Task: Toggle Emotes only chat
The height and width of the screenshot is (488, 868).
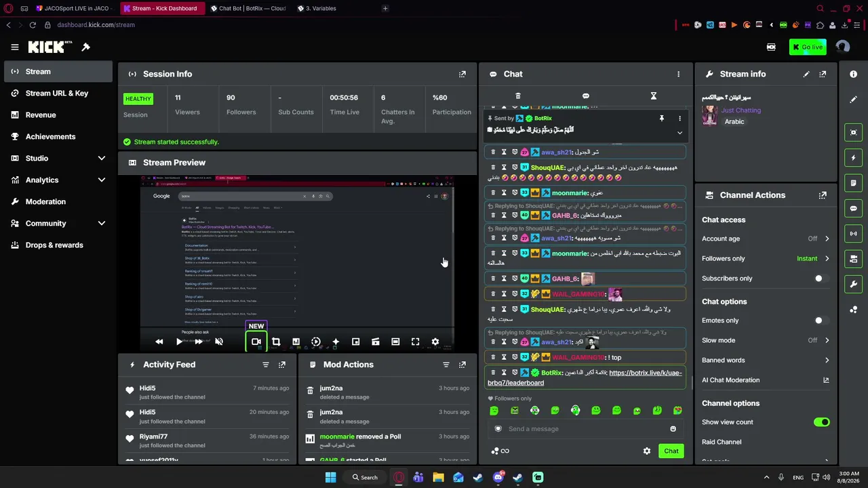Action: (821, 321)
